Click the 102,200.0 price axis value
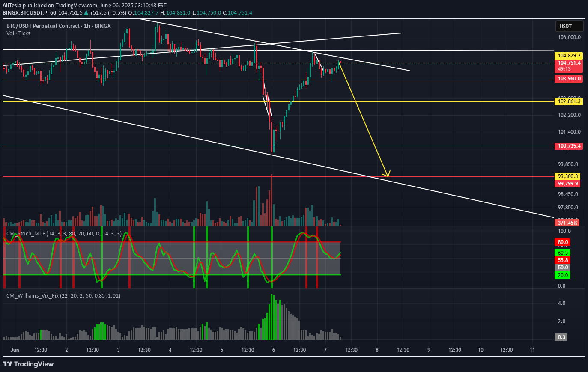 [x=569, y=115]
